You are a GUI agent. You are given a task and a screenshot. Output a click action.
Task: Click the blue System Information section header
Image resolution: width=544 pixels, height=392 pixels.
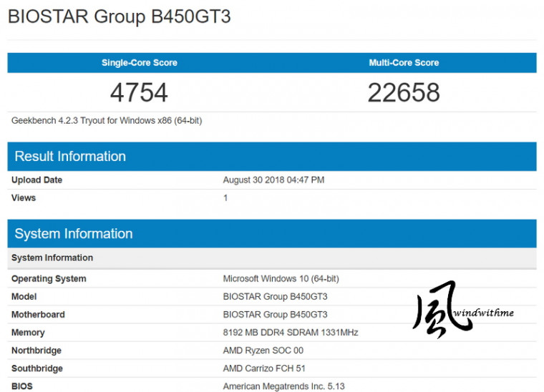(74, 234)
